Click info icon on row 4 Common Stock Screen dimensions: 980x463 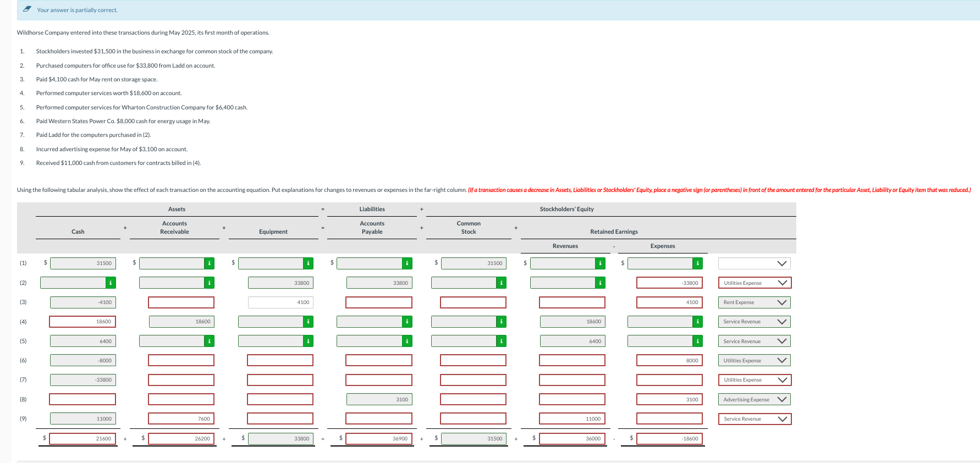pos(502,322)
